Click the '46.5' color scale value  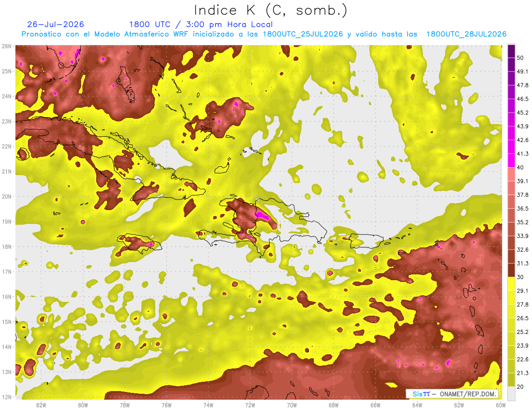tap(522, 99)
